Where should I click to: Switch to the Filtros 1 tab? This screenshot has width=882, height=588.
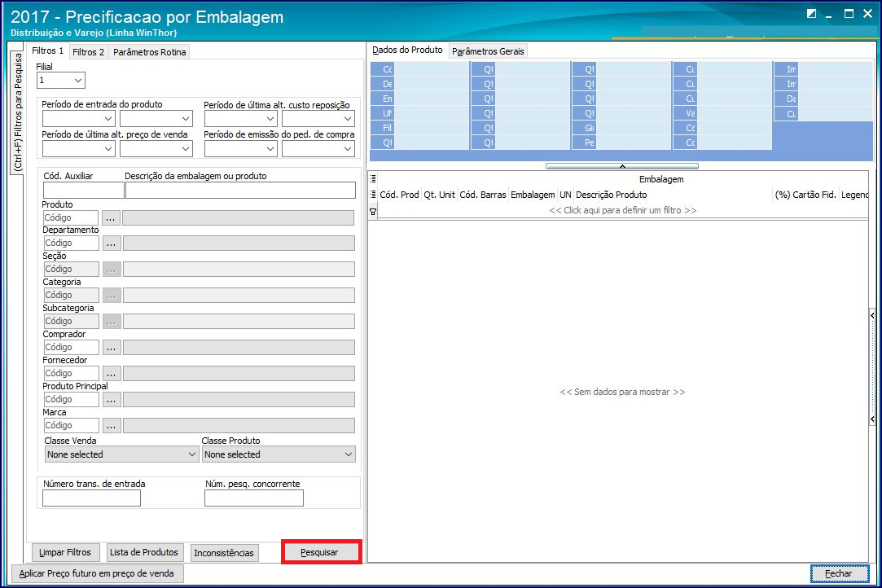pyautogui.click(x=47, y=50)
